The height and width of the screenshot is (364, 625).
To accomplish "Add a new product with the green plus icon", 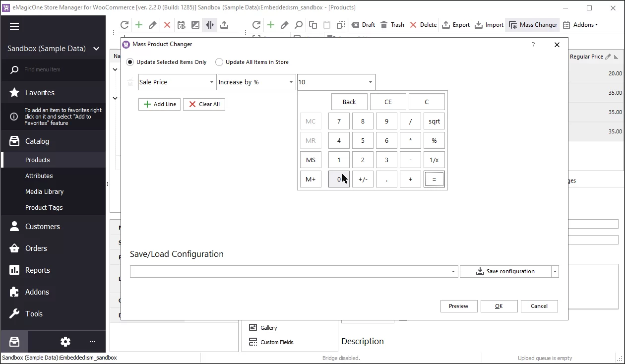I will 139,24.
